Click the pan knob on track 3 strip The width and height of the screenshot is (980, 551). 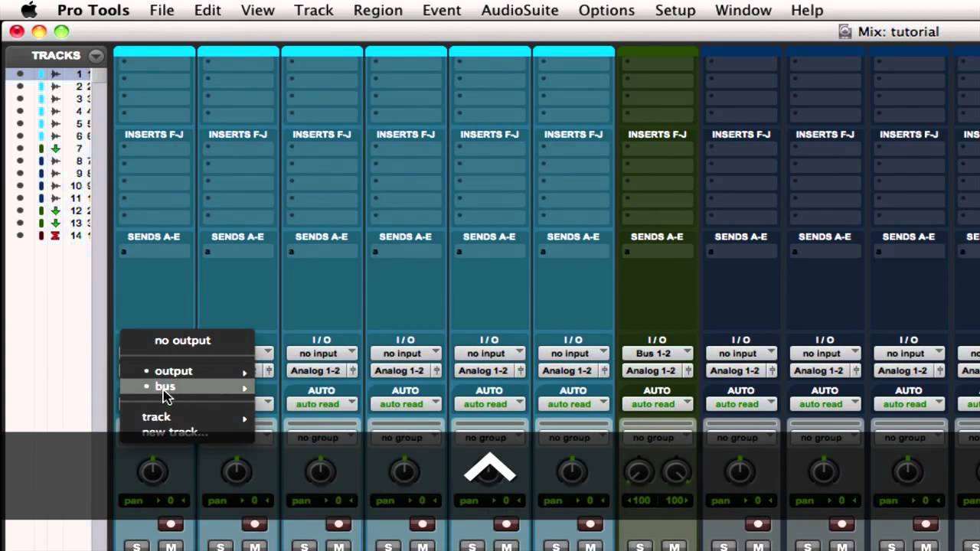tap(320, 472)
